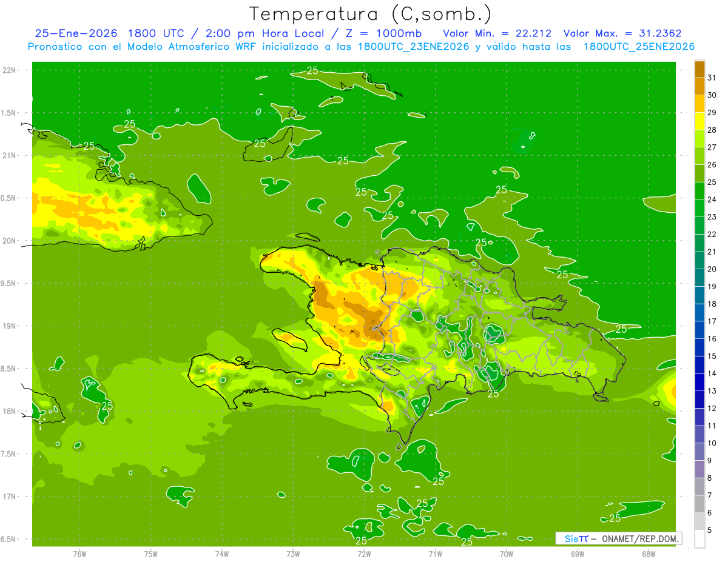Click the "17N" latitude label
This screenshot has width=728, height=562.
pyautogui.click(x=10, y=497)
